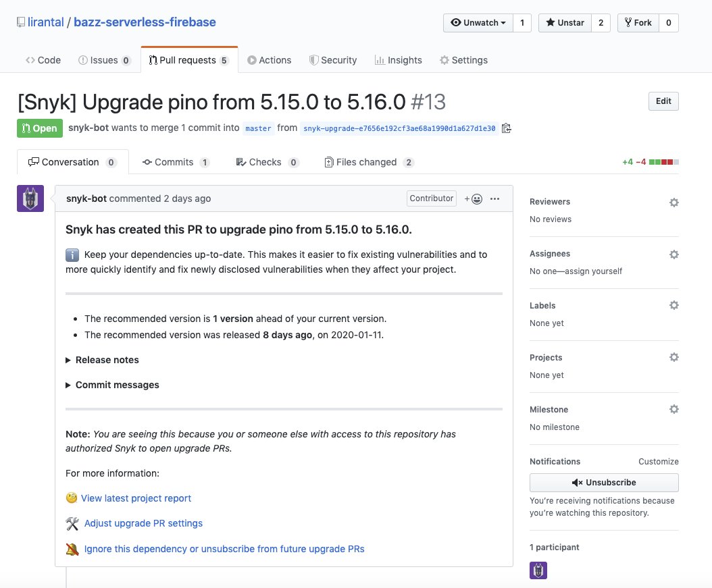The height and width of the screenshot is (588, 712).
Task: View the Commits tab
Action: pyautogui.click(x=176, y=163)
